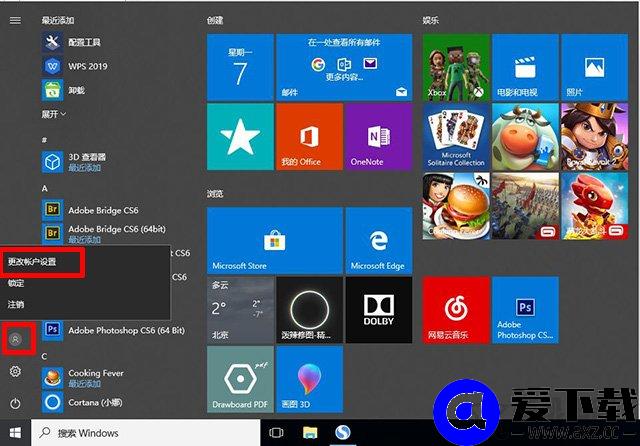
Task: Open Settings gear in Start sidebar
Action: tap(16, 371)
